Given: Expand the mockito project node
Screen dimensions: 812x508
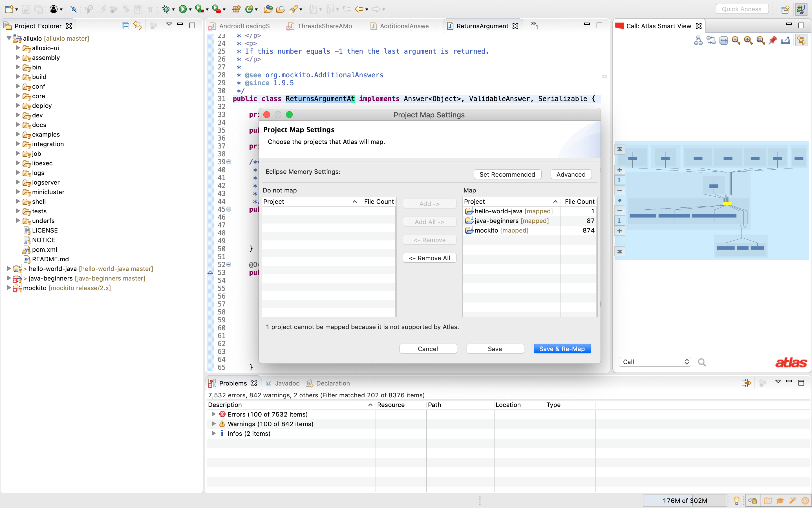Looking at the screenshot, I should pyautogui.click(x=9, y=288).
